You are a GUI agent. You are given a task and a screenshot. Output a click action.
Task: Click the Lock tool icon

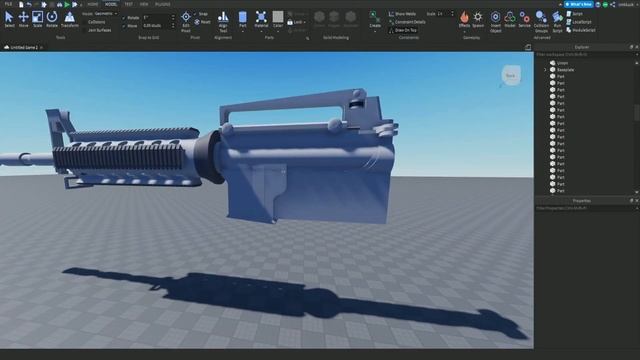click(290, 22)
